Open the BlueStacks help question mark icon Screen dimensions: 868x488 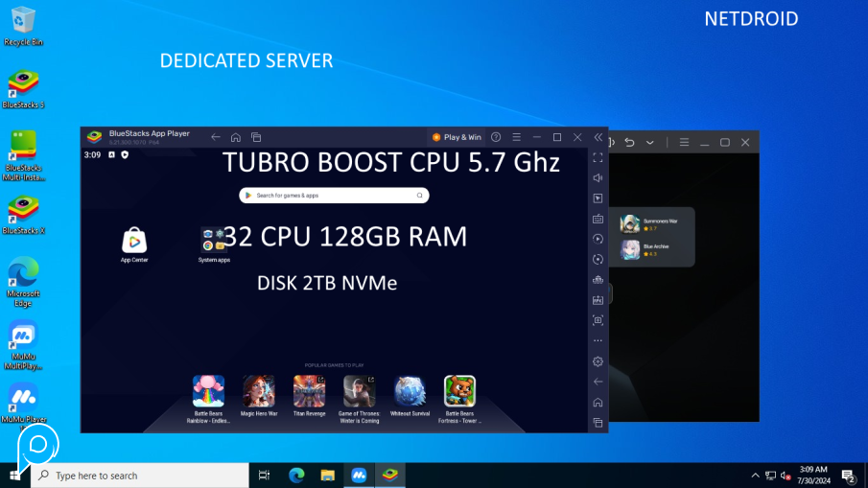pyautogui.click(x=496, y=137)
